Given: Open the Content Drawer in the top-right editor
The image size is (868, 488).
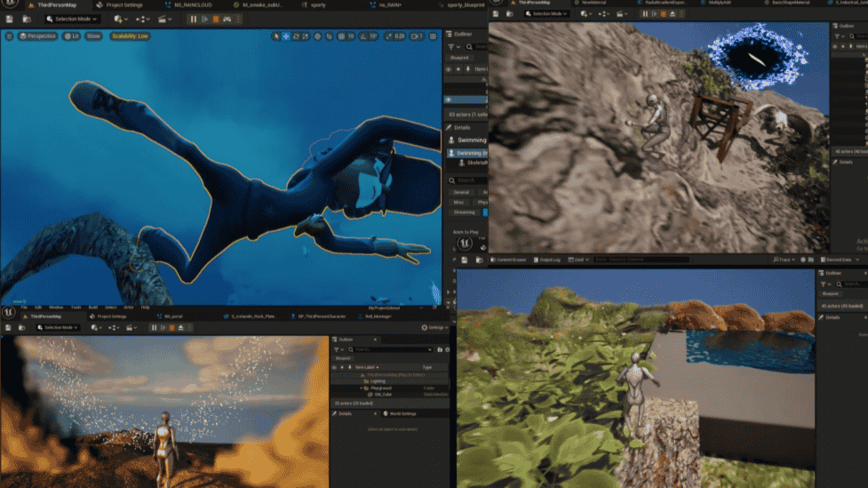Looking at the screenshot, I should [x=507, y=260].
